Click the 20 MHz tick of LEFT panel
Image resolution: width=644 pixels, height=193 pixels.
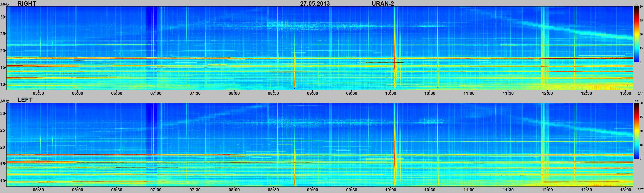click(3, 147)
